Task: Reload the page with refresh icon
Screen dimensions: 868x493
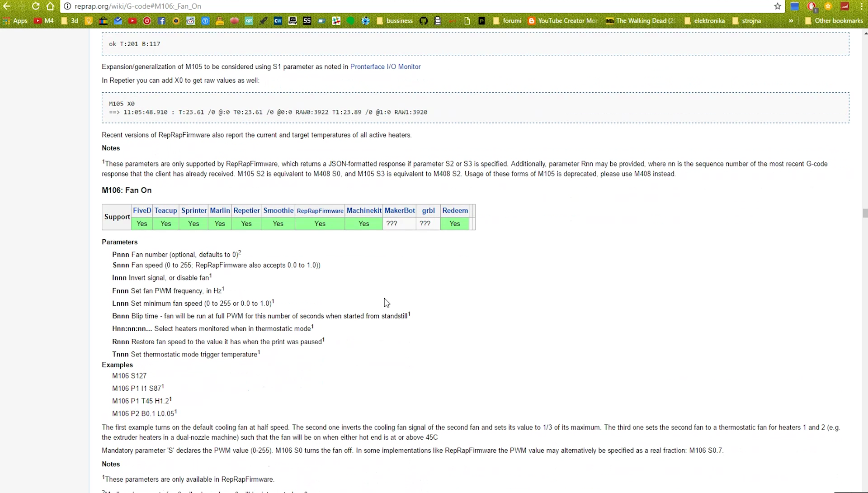Action: pos(36,6)
